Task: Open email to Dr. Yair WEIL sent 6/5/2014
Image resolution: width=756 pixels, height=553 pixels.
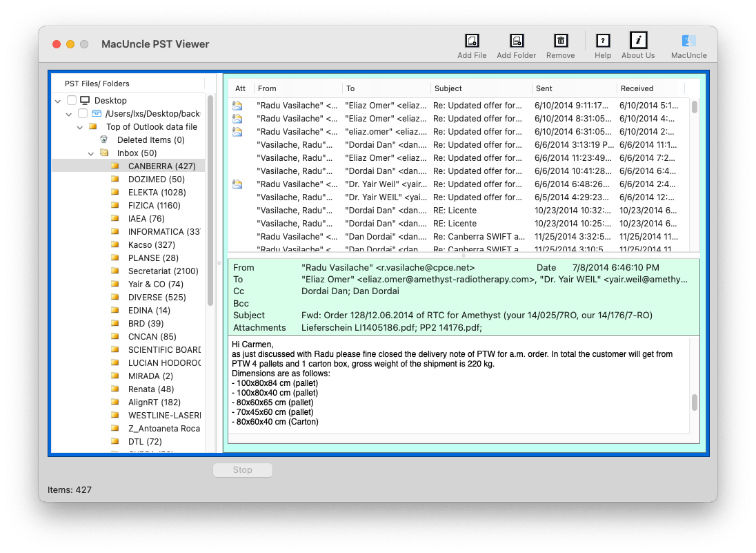Action: point(460,197)
